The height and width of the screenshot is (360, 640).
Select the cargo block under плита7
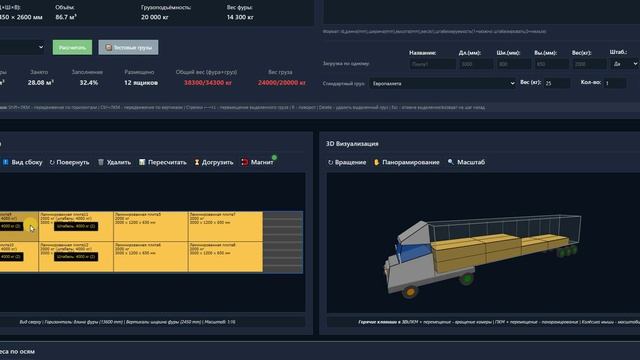coord(225,257)
